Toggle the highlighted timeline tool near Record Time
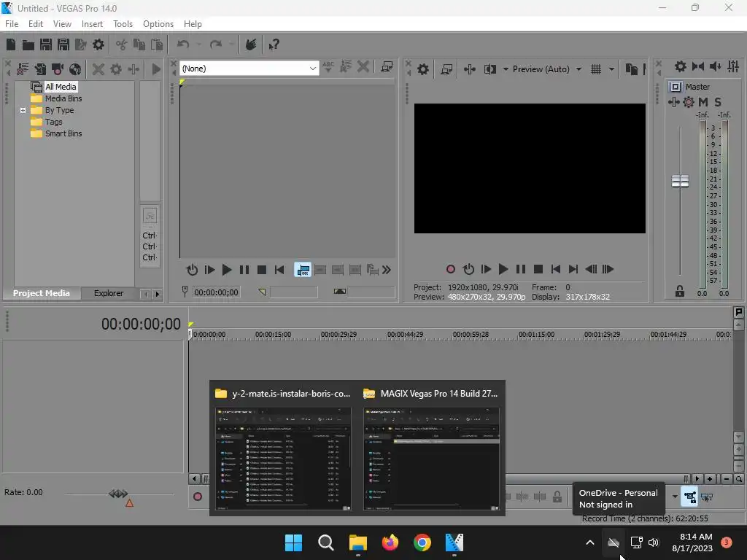Screen dimensions: 747x560 [x=689, y=497]
